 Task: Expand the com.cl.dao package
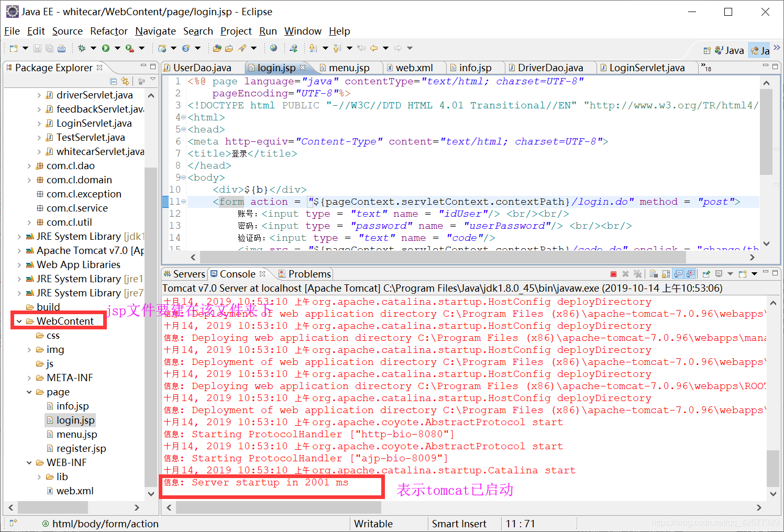(29, 165)
